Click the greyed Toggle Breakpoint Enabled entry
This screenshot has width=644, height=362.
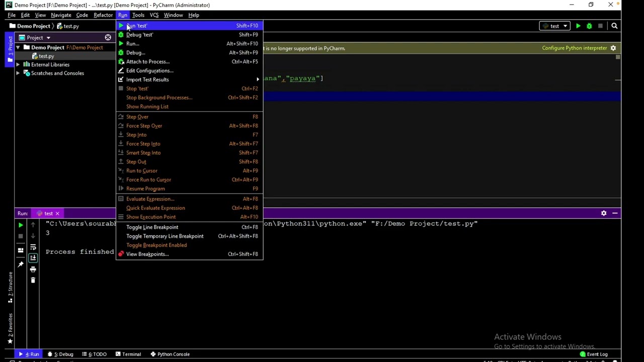coord(189,245)
